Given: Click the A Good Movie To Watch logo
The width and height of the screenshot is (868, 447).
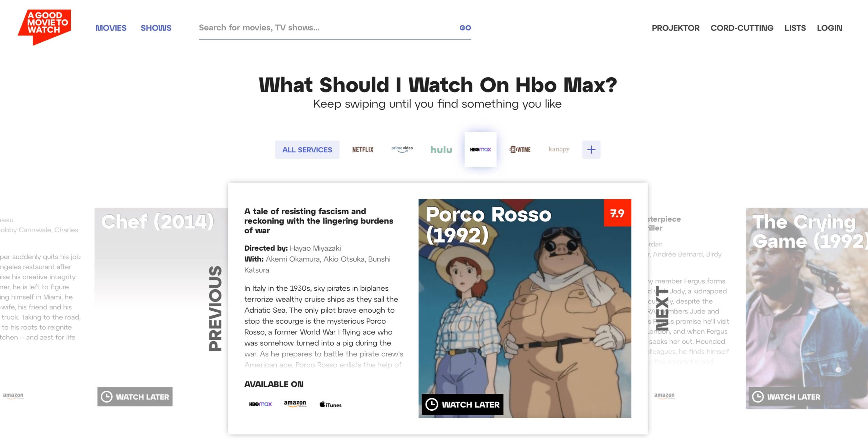Looking at the screenshot, I should tap(44, 26).
